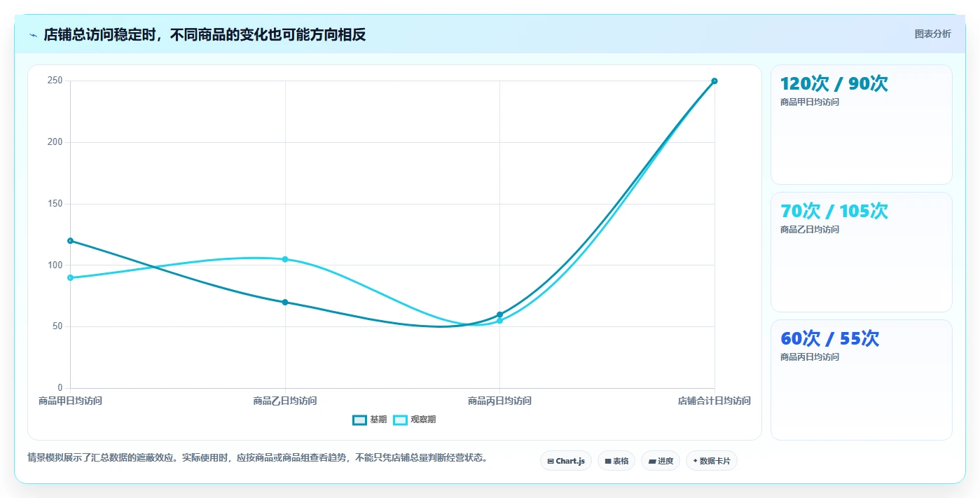Open the 120次 / 90次 data card
980x498 pixels.
tap(861, 125)
